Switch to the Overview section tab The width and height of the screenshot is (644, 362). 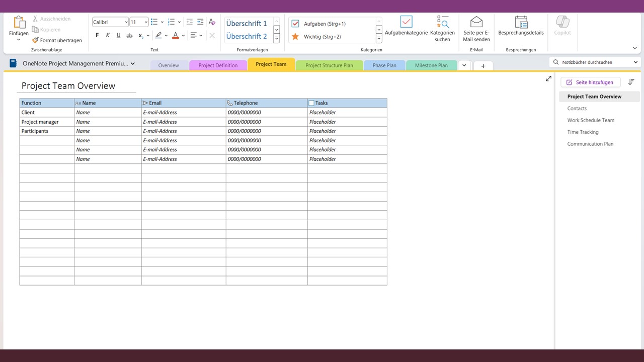pyautogui.click(x=169, y=65)
